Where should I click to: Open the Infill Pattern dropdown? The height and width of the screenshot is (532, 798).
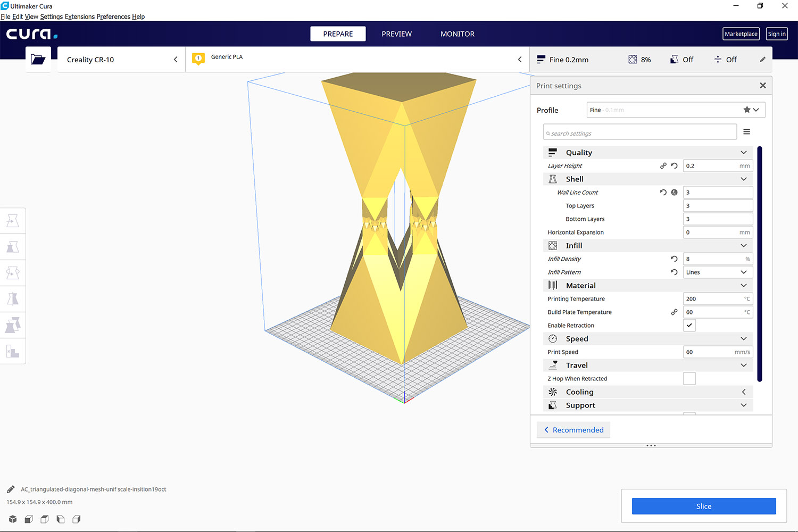pyautogui.click(x=717, y=272)
